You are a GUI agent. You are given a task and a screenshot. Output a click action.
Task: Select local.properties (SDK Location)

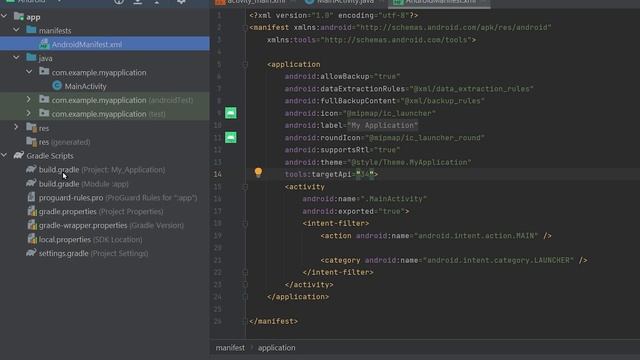click(91, 239)
